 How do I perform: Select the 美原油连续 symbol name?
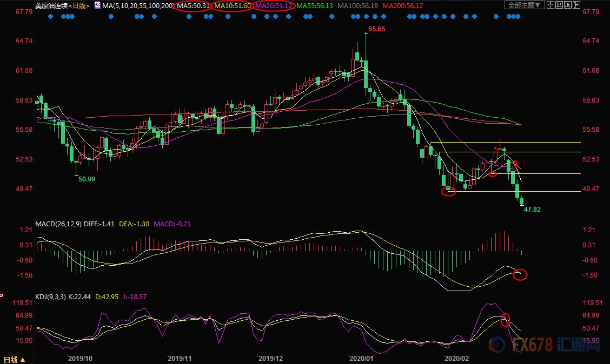(50, 5)
